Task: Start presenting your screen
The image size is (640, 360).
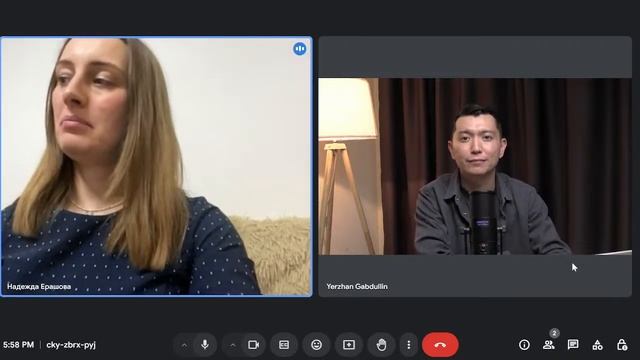Action: (x=349, y=345)
